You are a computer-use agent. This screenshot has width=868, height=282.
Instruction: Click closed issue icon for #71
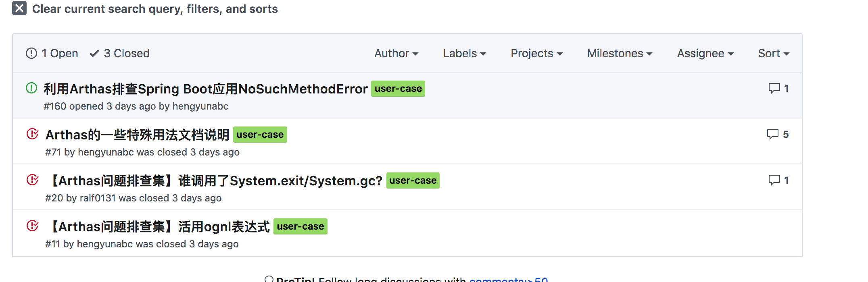(32, 134)
